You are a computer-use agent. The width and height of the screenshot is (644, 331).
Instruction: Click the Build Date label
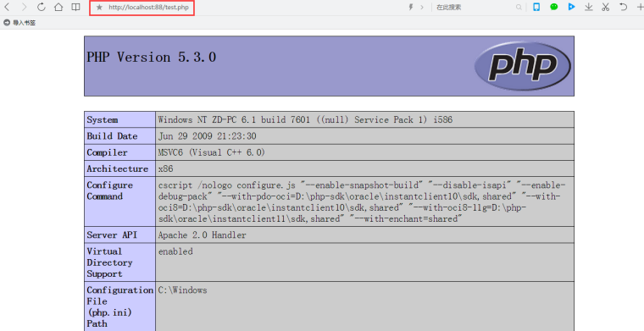pos(112,136)
